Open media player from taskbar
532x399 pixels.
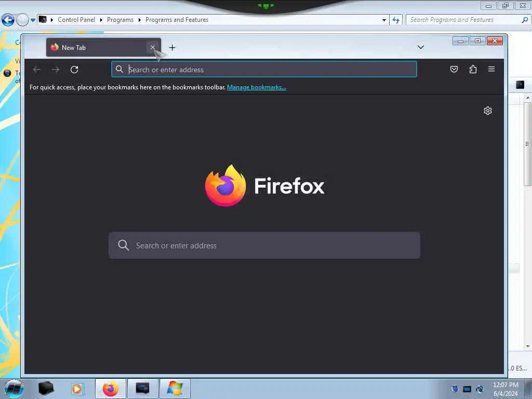77,389
